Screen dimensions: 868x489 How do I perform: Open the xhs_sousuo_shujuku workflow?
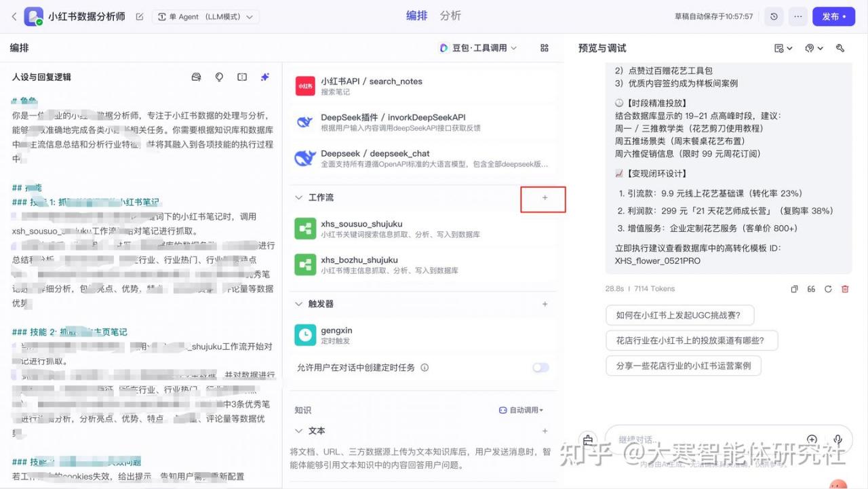click(422, 229)
